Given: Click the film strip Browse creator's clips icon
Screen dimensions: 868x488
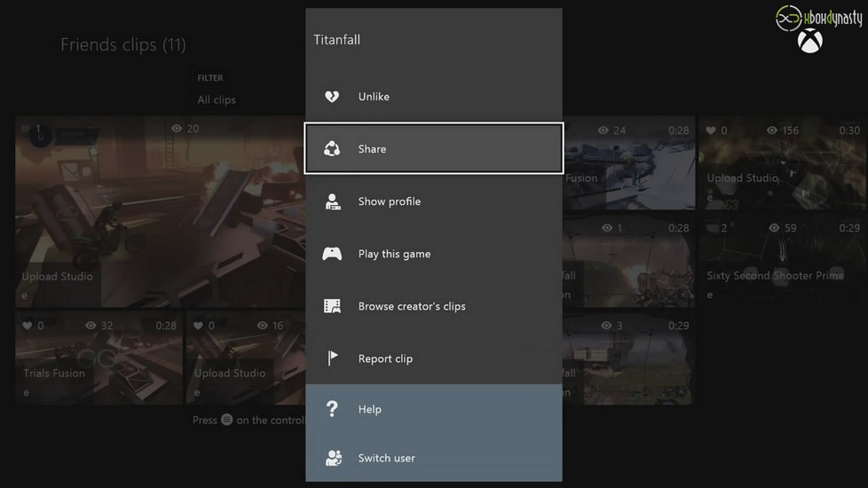Looking at the screenshot, I should click(x=332, y=306).
